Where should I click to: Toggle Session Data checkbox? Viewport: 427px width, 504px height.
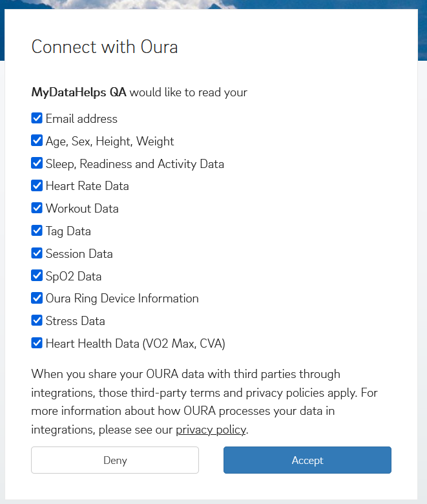[x=37, y=253]
